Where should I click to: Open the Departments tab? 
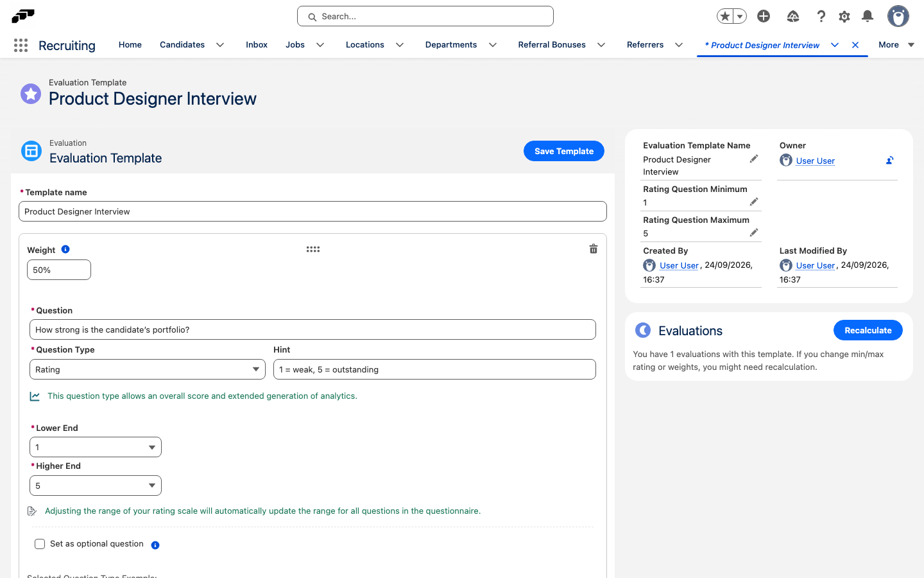point(451,45)
